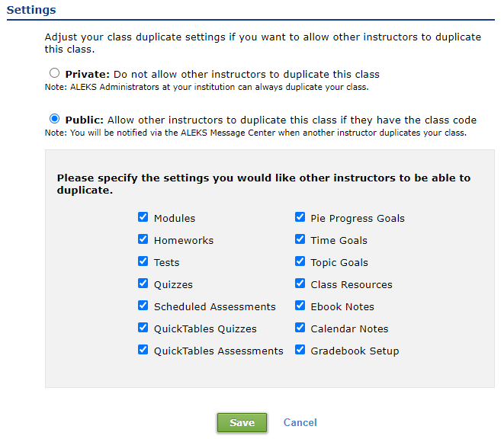The width and height of the screenshot is (504, 439).
Task: Disable Pie Progress Goals checkbox
Action: point(300,217)
